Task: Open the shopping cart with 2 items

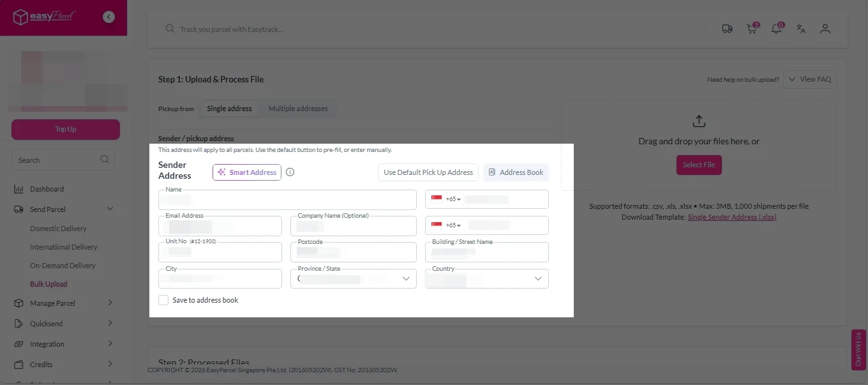Action: pos(751,29)
